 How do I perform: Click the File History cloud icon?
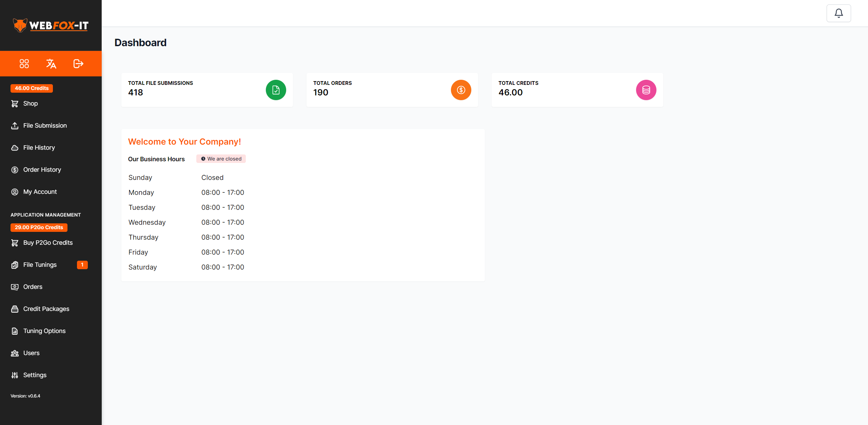tap(14, 147)
